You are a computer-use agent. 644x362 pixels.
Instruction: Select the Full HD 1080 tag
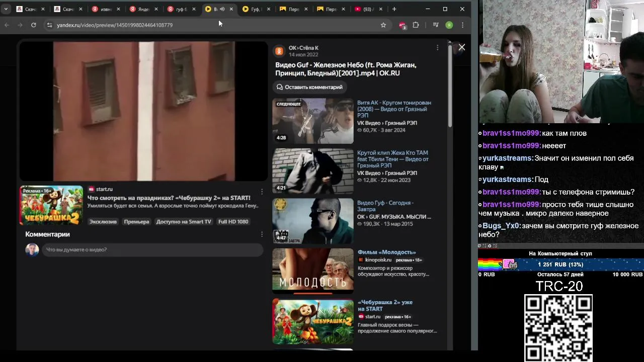[x=233, y=222]
